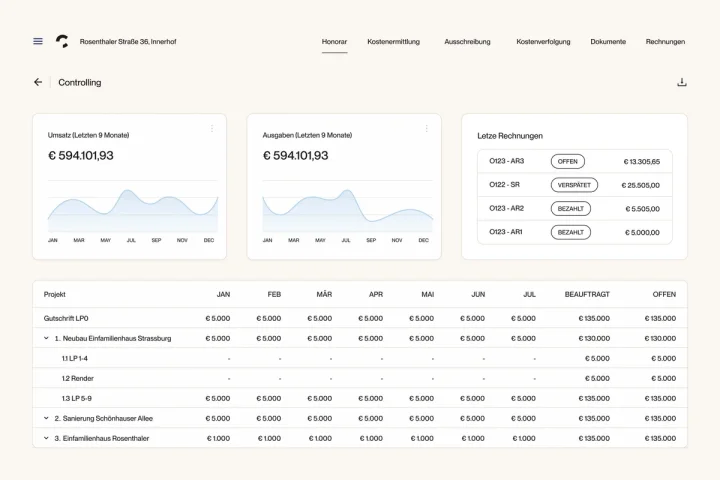Click the Ausgaben total € 594.101,93
Image resolution: width=720 pixels, height=480 pixels.
(x=295, y=156)
